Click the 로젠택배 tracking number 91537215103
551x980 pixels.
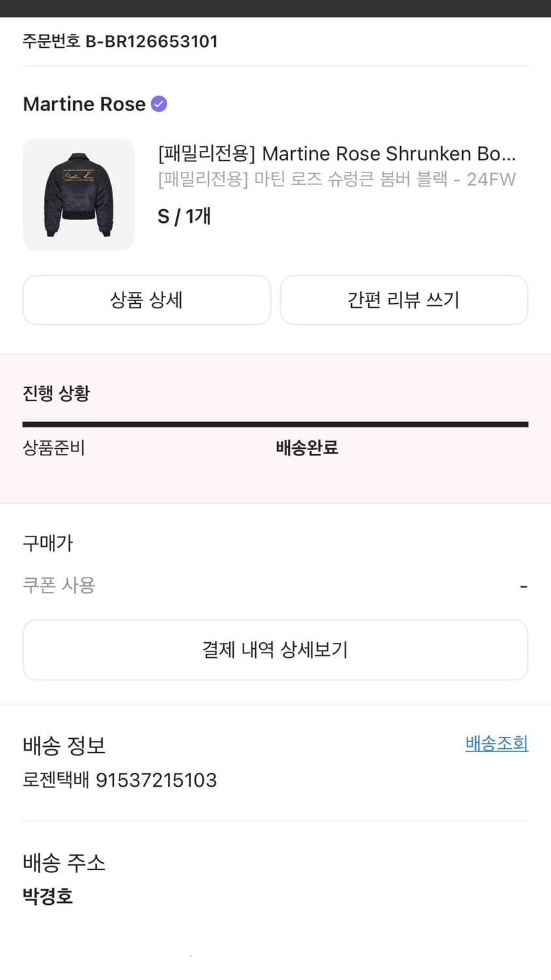coord(120,780)
